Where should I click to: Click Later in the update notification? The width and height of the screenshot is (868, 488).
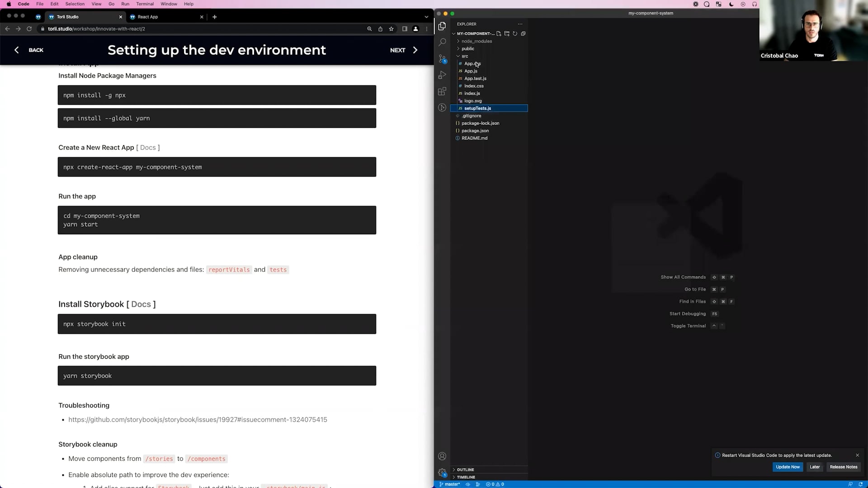[x=815, y=467]
